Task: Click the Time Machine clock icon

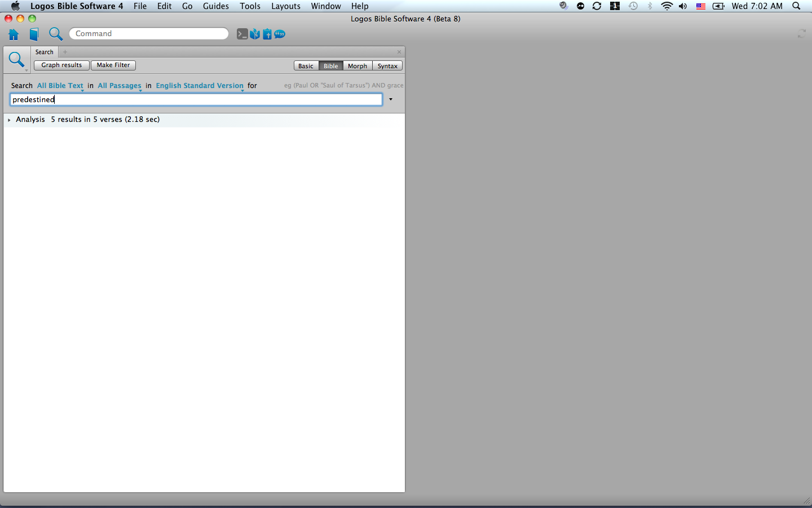Action: [633, 6]
